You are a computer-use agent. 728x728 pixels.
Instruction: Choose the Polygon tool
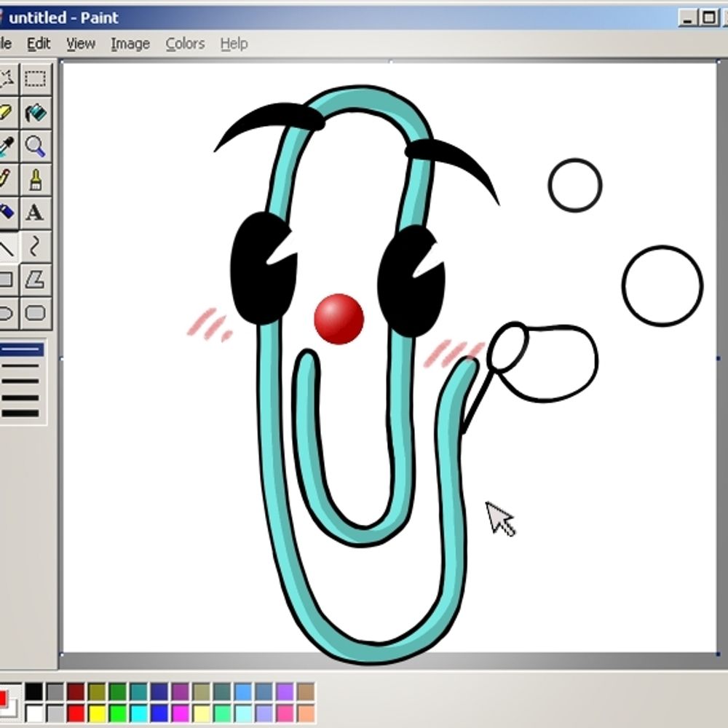(36, 280)
